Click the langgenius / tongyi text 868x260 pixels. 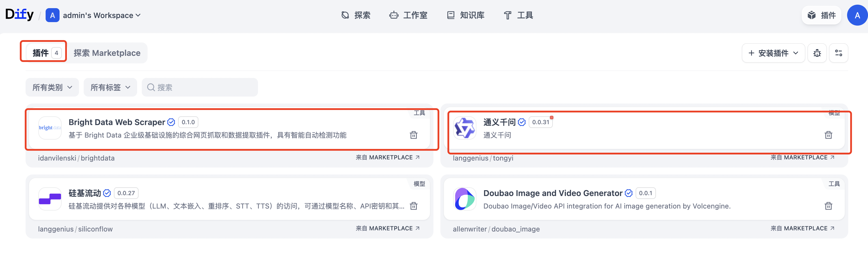click(483, 158)
